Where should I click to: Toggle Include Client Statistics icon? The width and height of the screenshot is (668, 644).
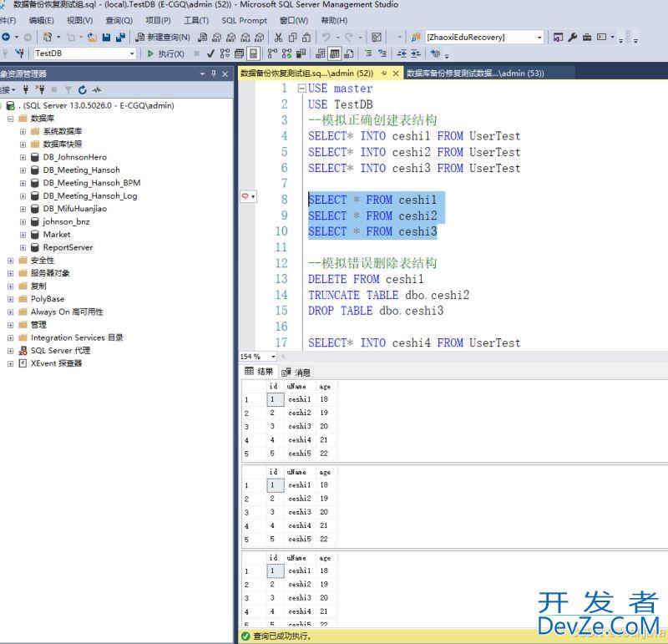[301, 53]
